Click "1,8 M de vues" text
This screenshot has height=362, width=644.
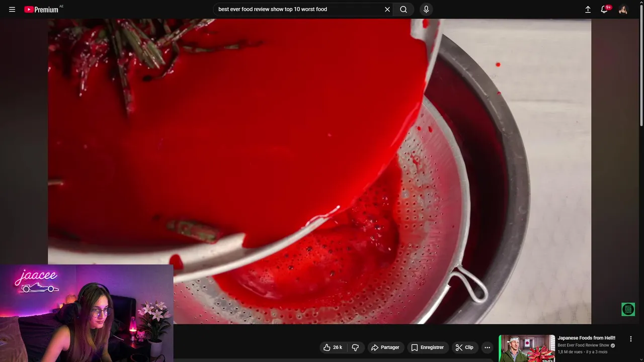(x=570, y=352)
